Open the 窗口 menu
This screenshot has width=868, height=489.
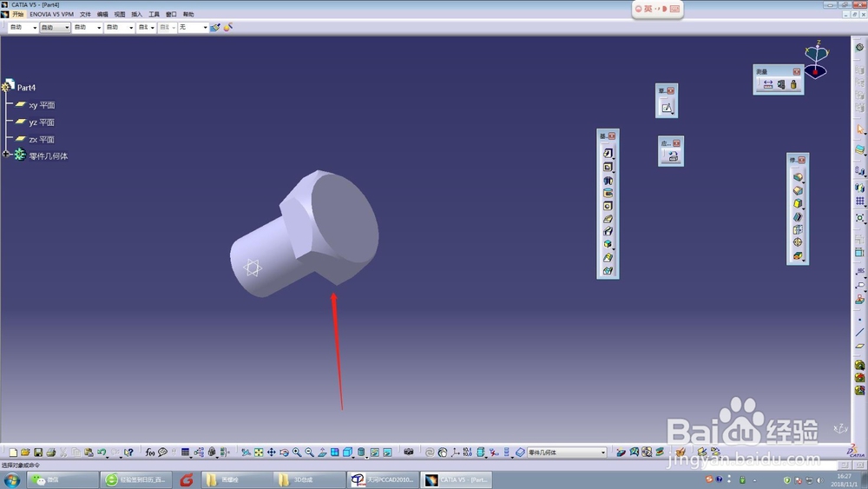point(171,15)
